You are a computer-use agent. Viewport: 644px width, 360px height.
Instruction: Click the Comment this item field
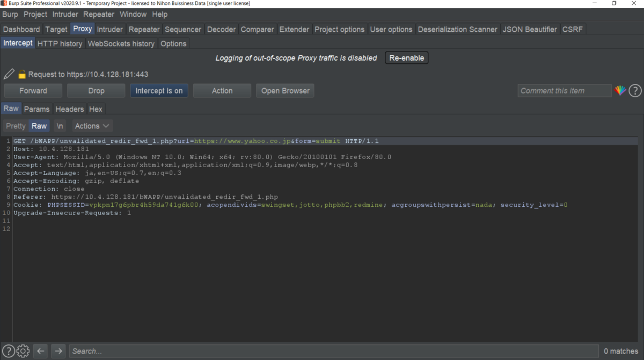565,91
